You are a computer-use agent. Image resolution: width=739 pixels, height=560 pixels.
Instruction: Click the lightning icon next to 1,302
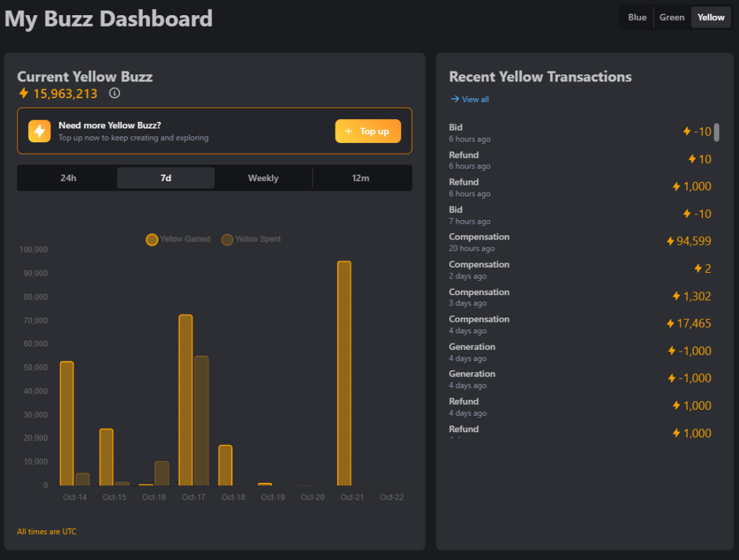point(676,296)
